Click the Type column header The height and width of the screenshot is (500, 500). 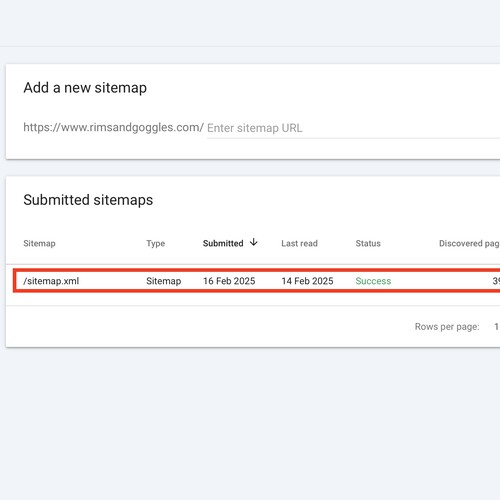(x=156, y=243)
